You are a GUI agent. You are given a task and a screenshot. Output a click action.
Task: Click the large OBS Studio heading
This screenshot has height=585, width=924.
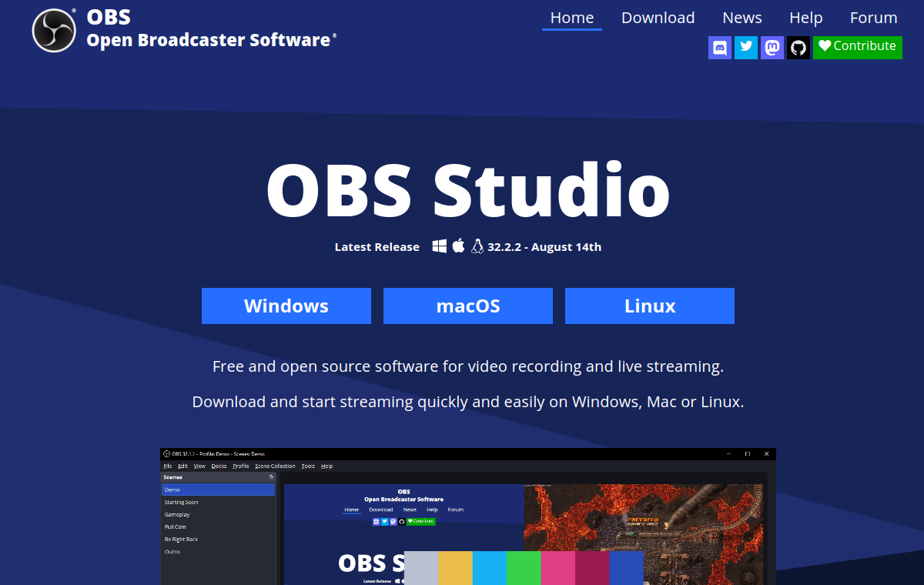click(x=468, y=190)
